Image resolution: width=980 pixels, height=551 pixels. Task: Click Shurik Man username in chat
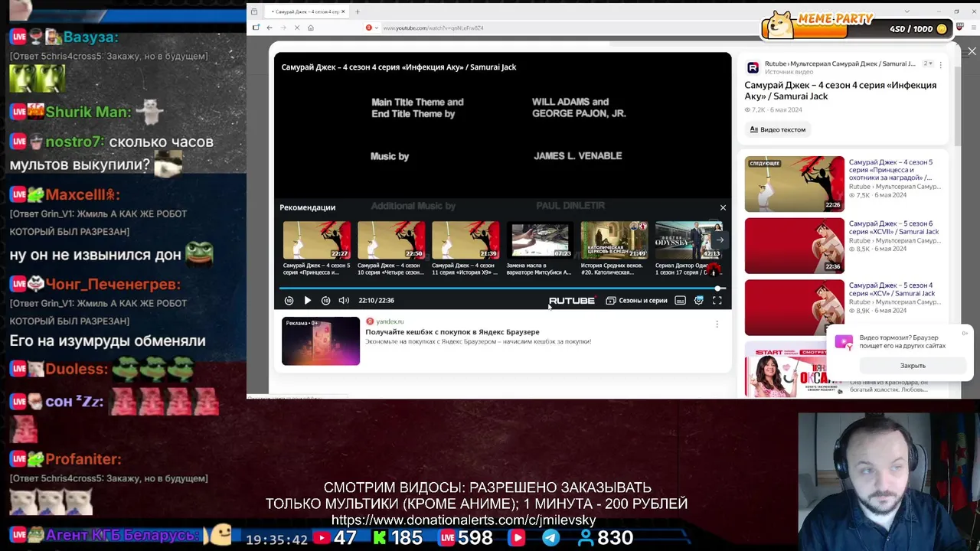87,112
